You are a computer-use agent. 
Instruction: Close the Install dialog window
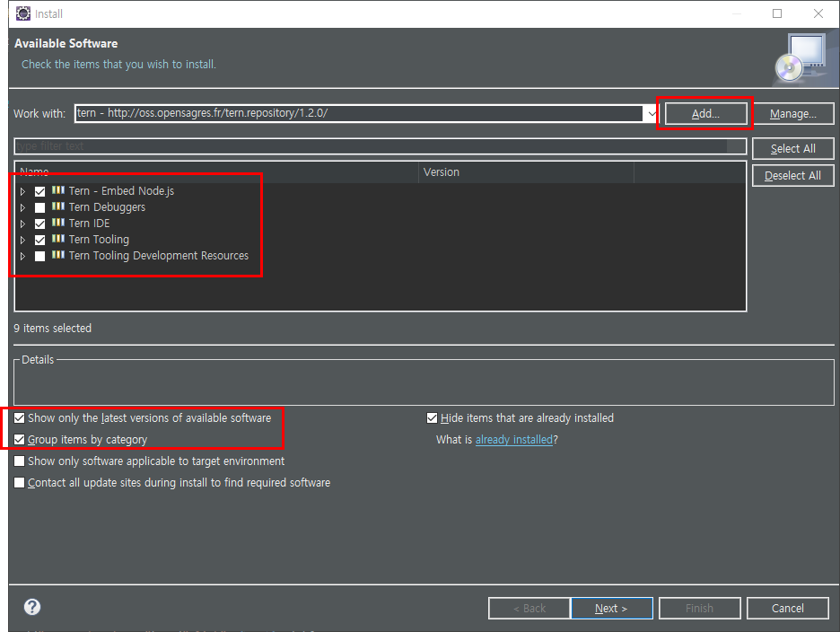(818, 13)
